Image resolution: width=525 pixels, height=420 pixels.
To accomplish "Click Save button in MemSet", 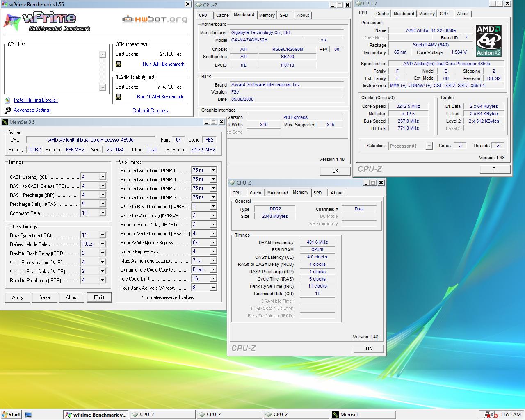I will 45,297.
